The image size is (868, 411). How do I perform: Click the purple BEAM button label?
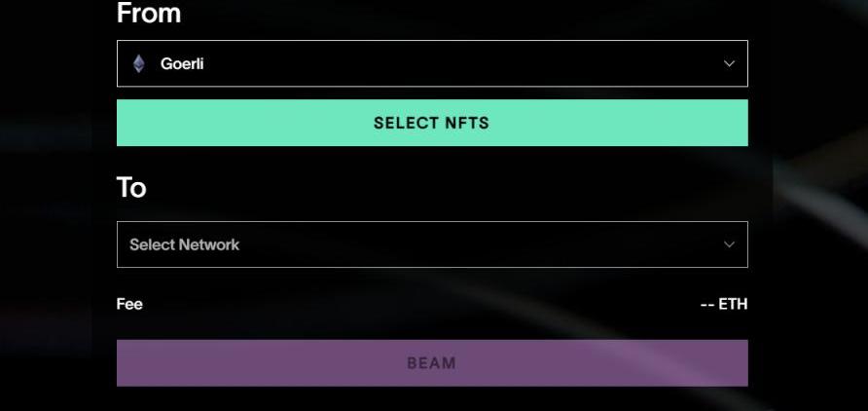click(432, 363)
